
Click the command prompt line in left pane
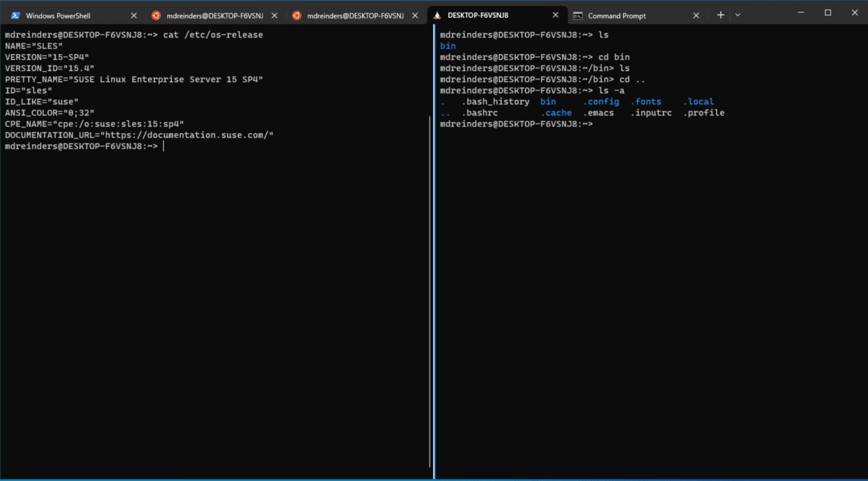[81, 146]
